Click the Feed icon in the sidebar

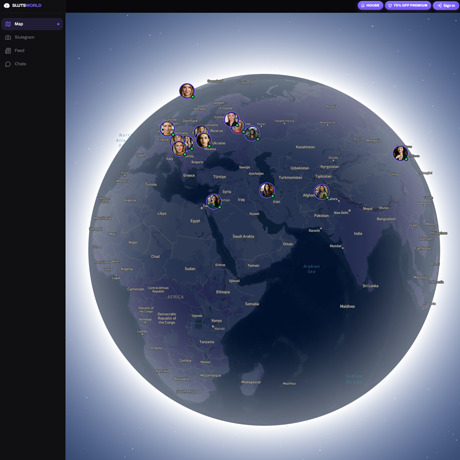[8, 51]
